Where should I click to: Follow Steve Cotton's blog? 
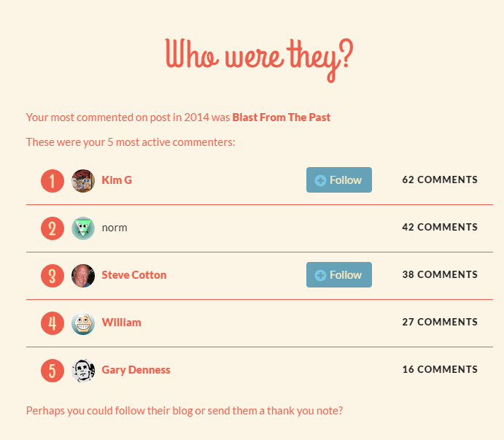(x=339, y=275)
